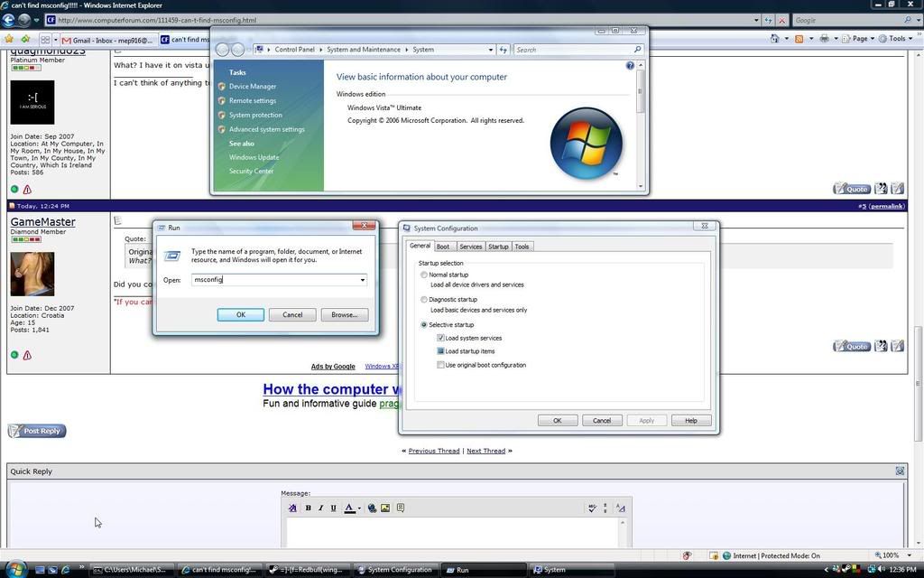
Task: Switch to the Services tab
Action: [470, 247]
